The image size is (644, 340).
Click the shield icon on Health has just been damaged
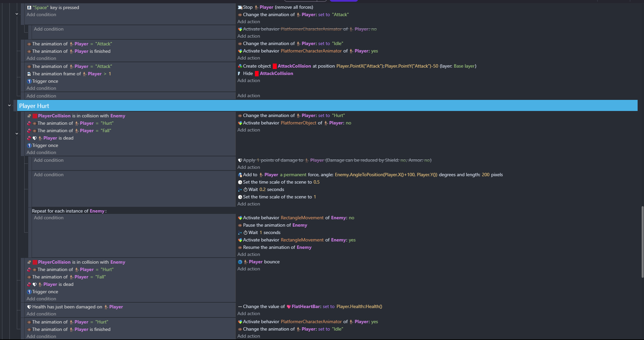pyautogui.click(x=29, y=307)
